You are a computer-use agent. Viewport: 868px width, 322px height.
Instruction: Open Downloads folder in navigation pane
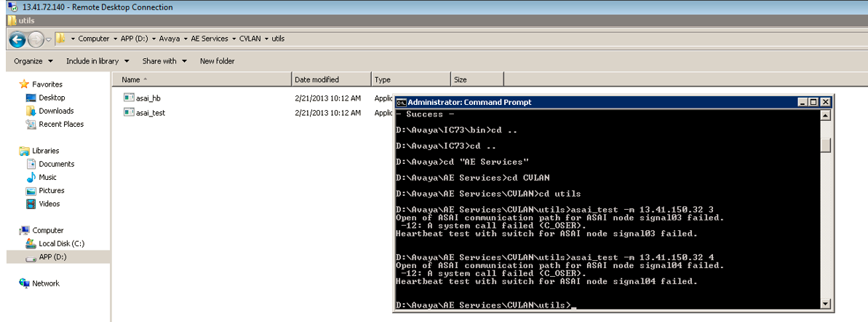pyautogui.click(x=55, y=111)
